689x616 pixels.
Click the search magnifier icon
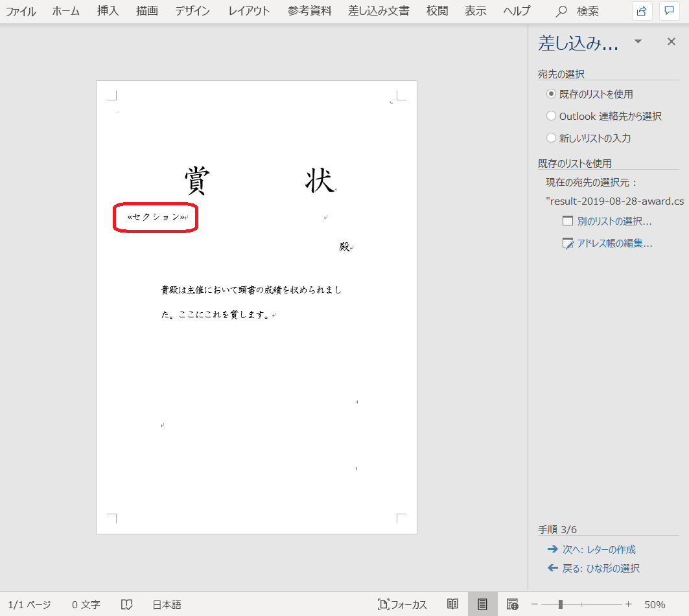coord(562,12)
